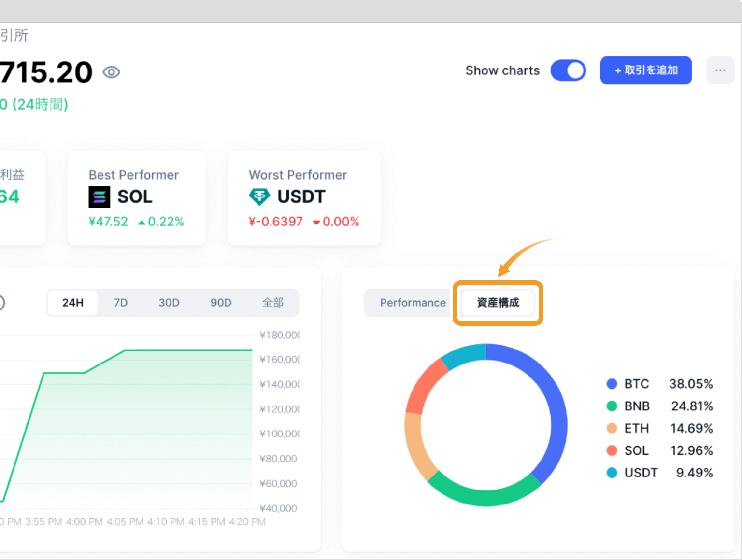This screenshot has width=742, height=560.
Task: Switch to the Performance tab
Action: click(413, 303)
